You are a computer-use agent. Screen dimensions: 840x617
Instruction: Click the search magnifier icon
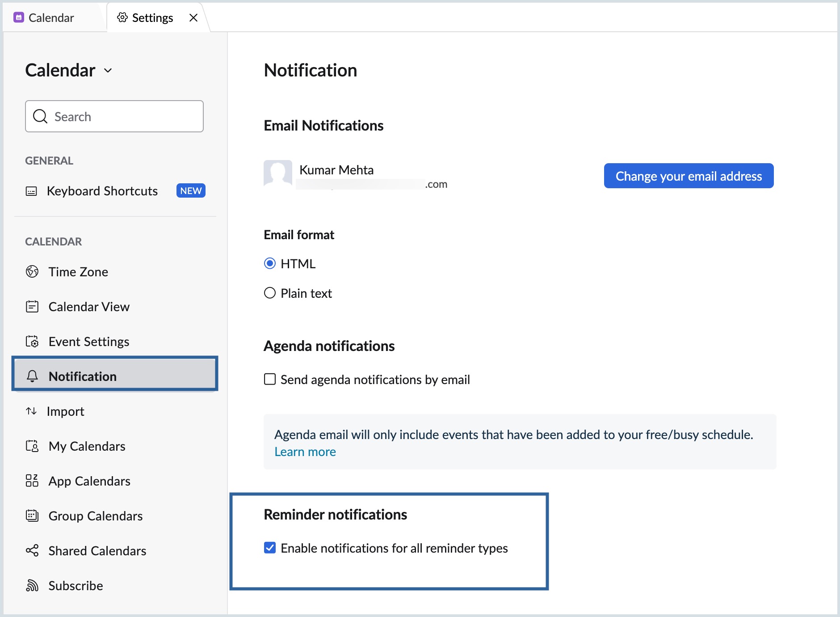pos(40,116)
